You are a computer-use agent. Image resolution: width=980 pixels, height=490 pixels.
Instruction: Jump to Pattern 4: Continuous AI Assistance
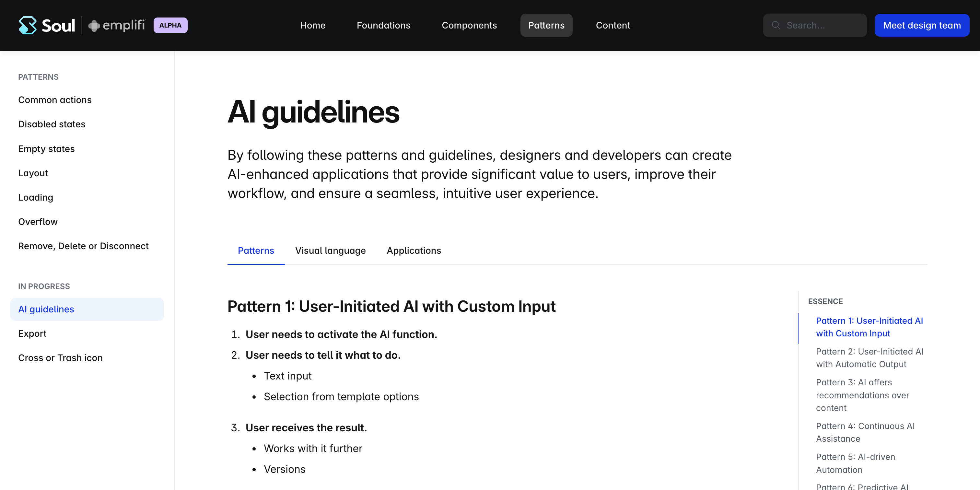click(865, 432)
